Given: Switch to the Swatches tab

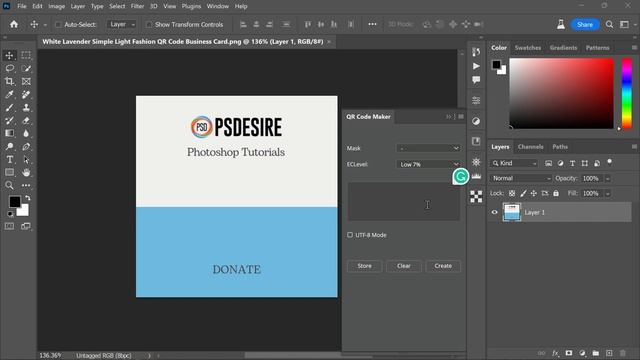Looking at the screenshot, I should (x=527, y=48).
